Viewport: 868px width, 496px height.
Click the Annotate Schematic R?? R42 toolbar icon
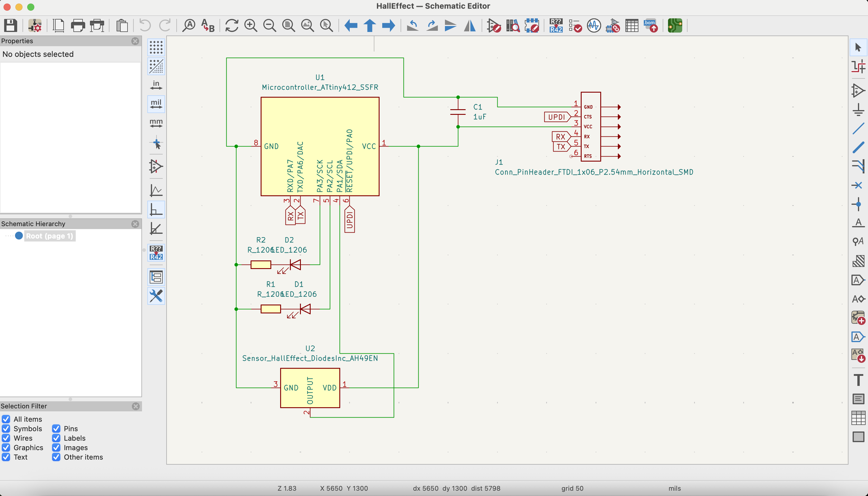[x=556, y=25]
